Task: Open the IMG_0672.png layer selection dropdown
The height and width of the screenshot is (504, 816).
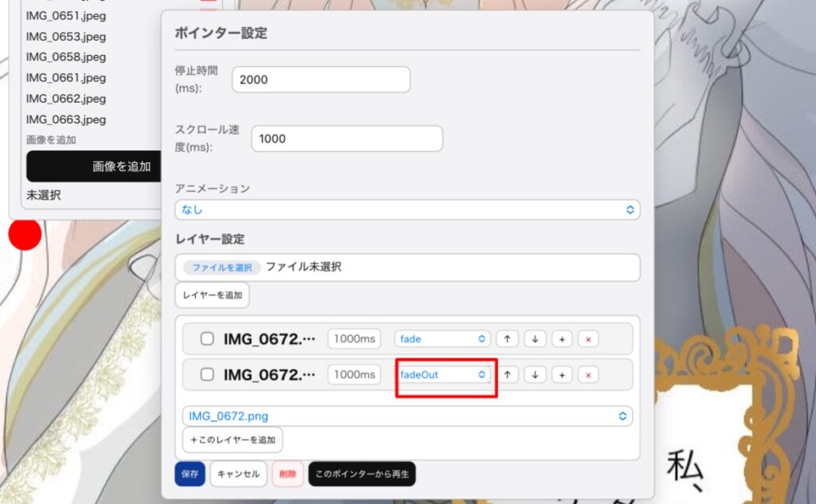Action: click(407, 416)
